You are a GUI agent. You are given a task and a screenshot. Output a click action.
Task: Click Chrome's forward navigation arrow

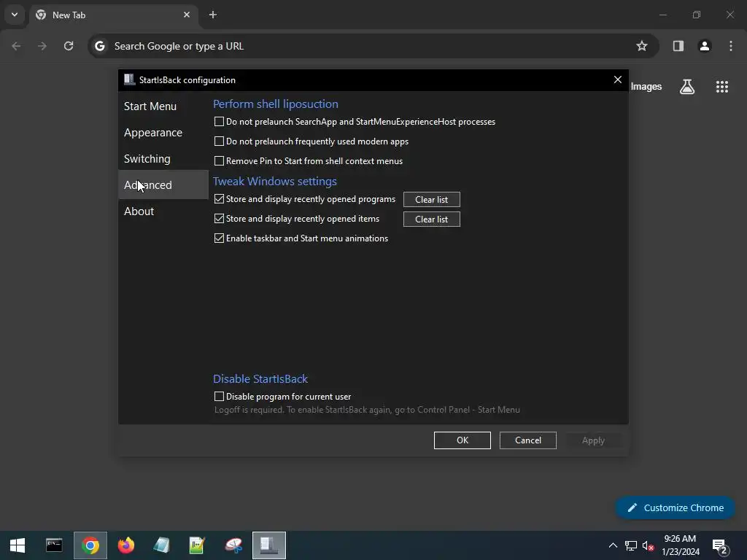click(x=42, y=46)
